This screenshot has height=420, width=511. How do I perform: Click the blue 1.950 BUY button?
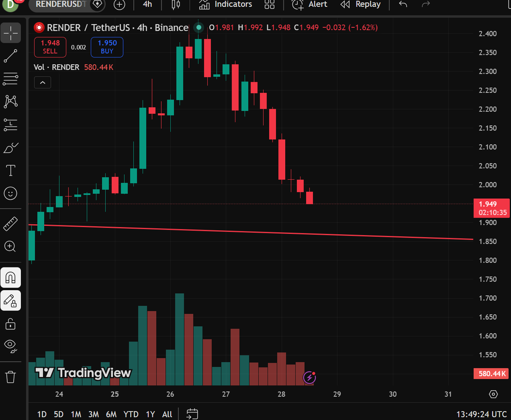click(x=107, y=47)
